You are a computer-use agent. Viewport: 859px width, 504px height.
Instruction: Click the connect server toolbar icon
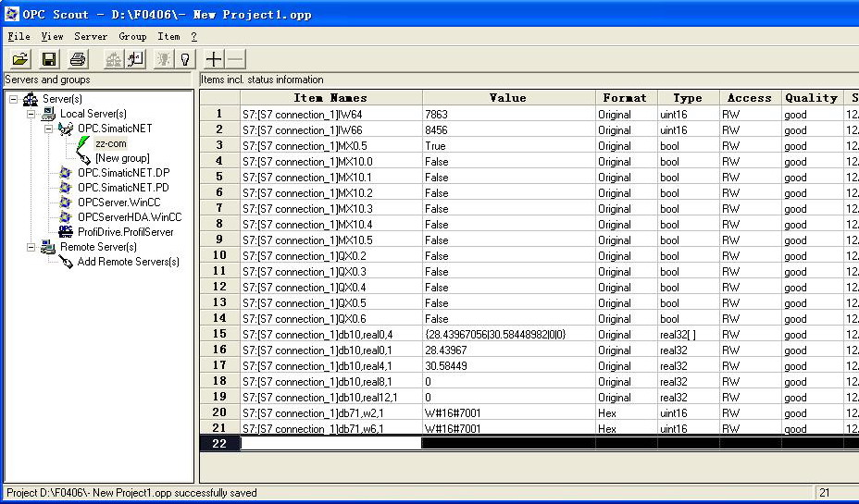click(x=114, y=59)
